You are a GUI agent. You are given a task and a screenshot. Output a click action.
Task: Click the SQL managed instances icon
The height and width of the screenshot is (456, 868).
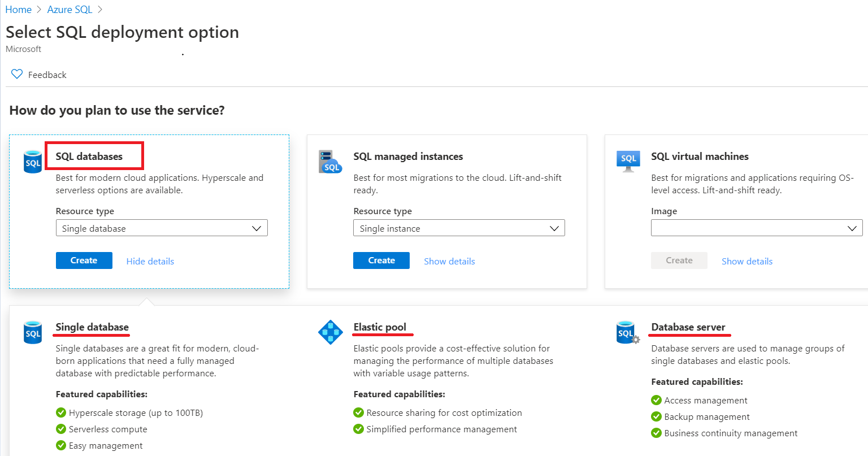(x=331, y=162)
